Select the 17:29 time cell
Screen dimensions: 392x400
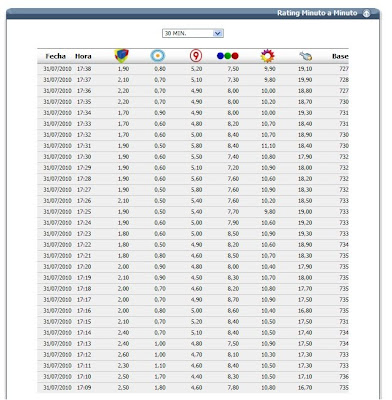tap(84, 168)
